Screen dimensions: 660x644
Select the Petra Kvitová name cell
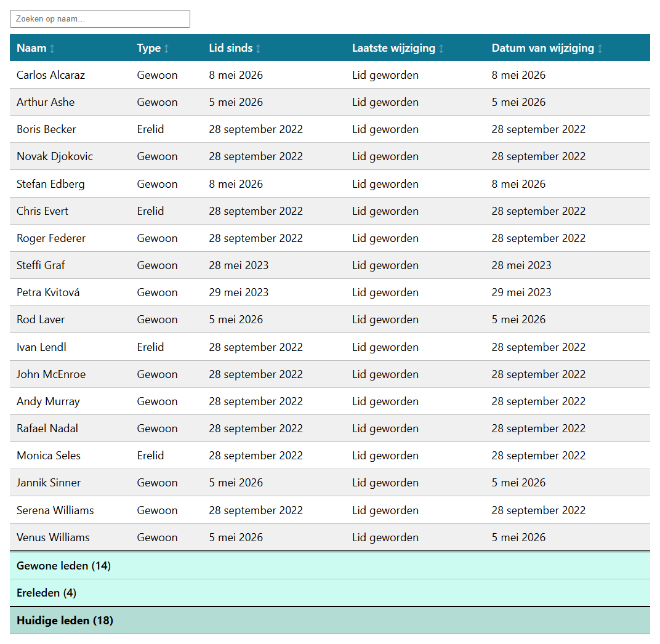coord(48,292)
